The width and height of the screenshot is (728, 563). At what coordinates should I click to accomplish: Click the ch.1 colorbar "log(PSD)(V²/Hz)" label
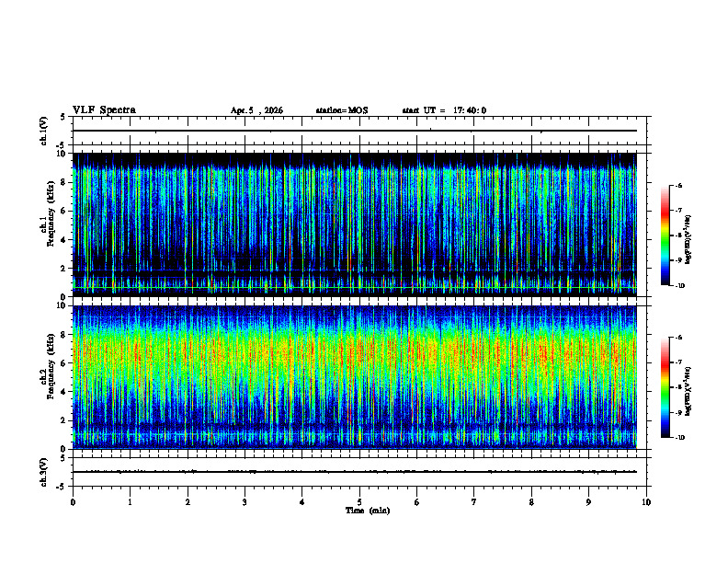688,239
